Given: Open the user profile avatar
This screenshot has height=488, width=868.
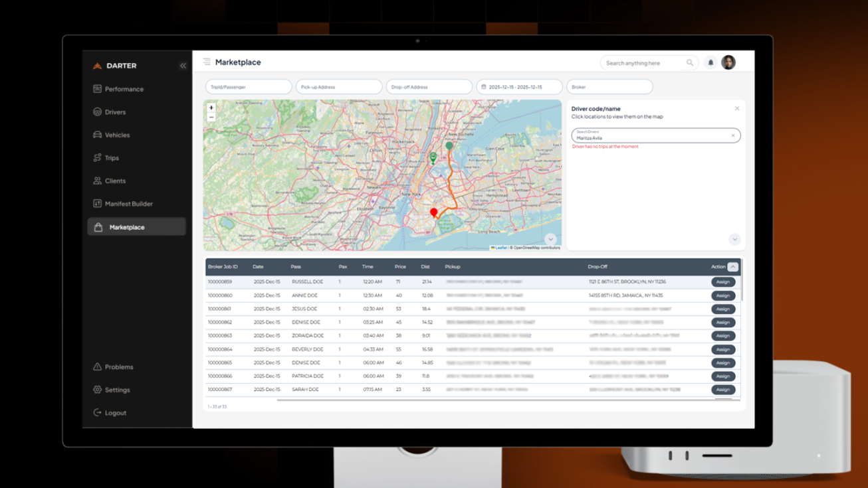Looking at the screenshot, I should coord(728,62).
